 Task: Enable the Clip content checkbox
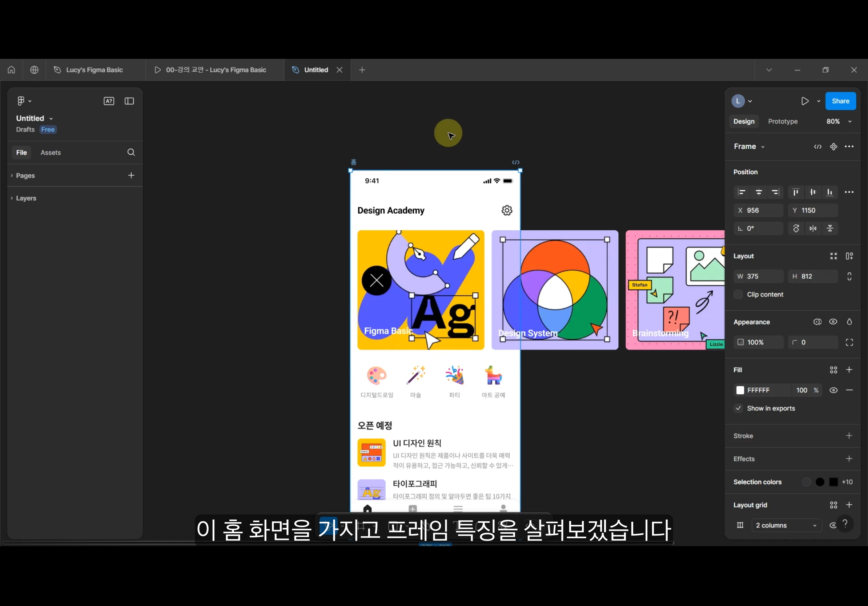pos(738,294)
